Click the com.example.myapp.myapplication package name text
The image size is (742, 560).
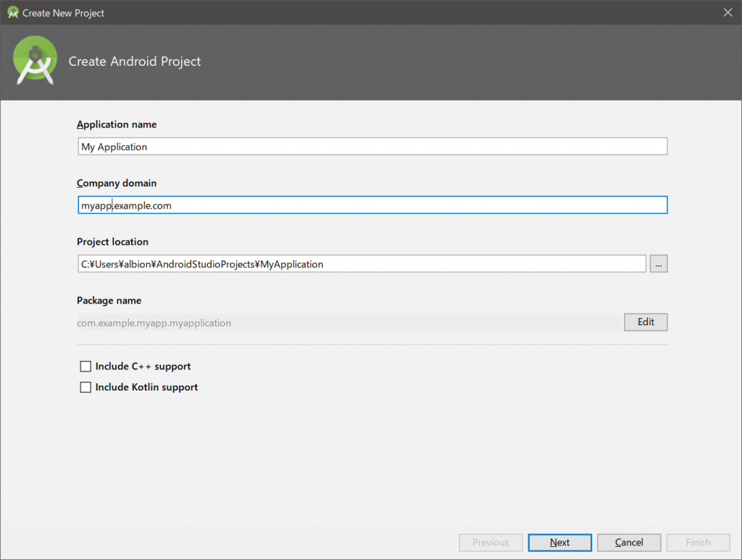click(x=154, y=323)
